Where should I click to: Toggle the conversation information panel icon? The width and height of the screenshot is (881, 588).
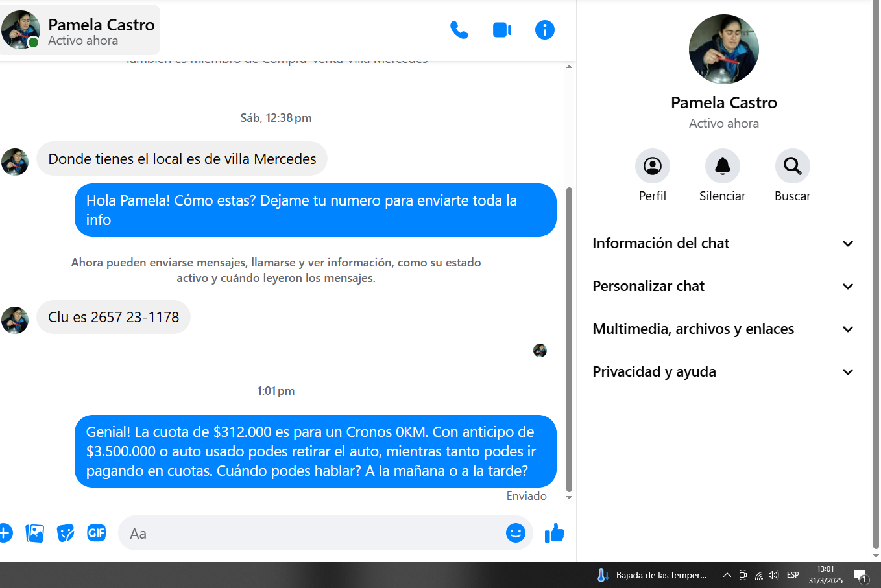tap(545, 30)
